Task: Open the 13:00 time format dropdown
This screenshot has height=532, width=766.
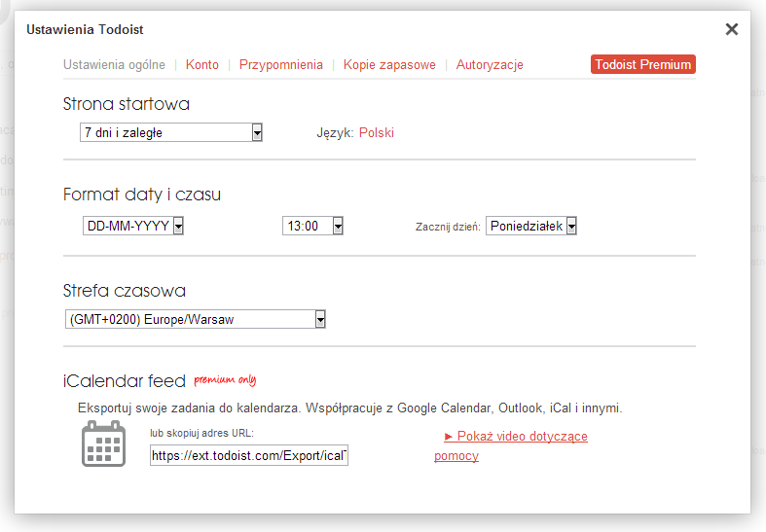Action: coord(312,226)
